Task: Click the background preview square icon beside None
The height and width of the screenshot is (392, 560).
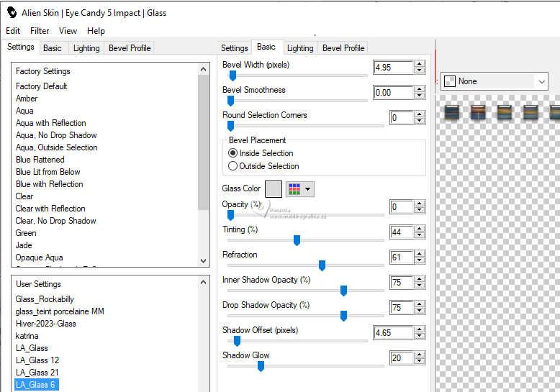Action: pyautogui.click(x=449, y=81)
